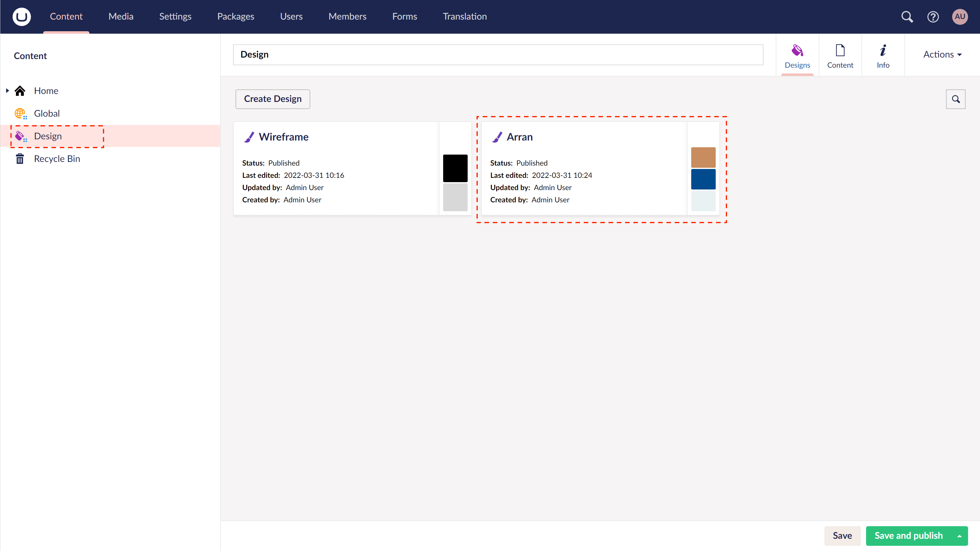The image size is (980, 551).
Task: Open the Save and publish options arrow
Action: 959,536
